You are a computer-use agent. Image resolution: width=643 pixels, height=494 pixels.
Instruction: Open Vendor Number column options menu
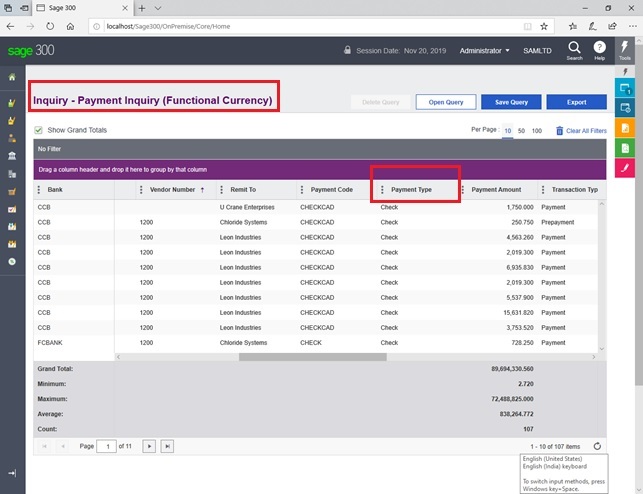point(141,189)
